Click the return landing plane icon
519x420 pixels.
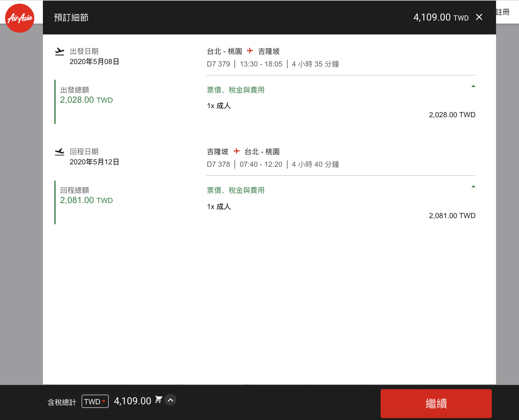tap(60, 152)
